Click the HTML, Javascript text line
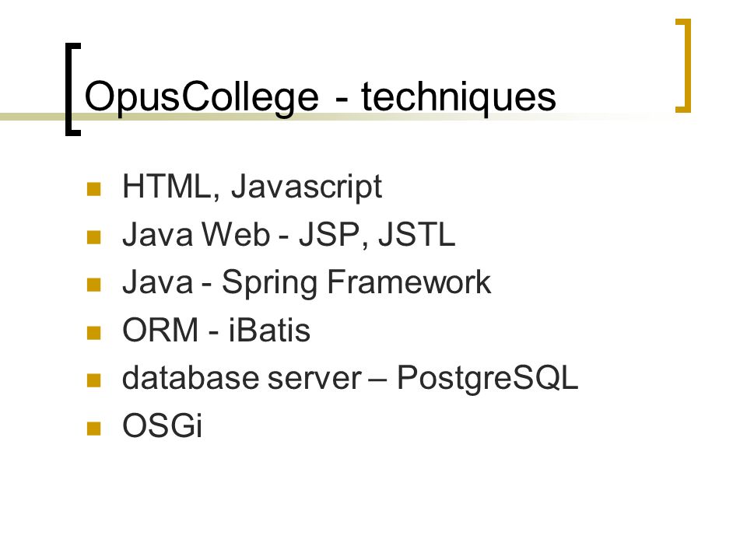The width and height of the screenshot is (747, 560). click(252, 187)
